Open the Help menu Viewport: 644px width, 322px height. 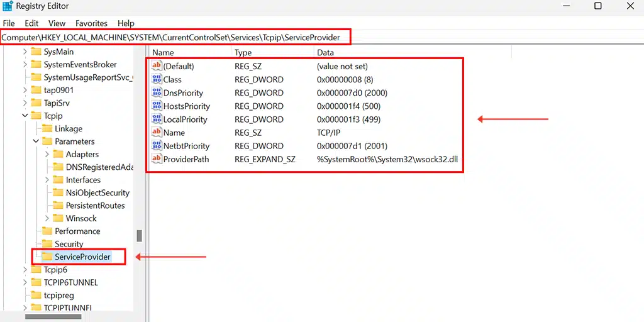[126, 23]
